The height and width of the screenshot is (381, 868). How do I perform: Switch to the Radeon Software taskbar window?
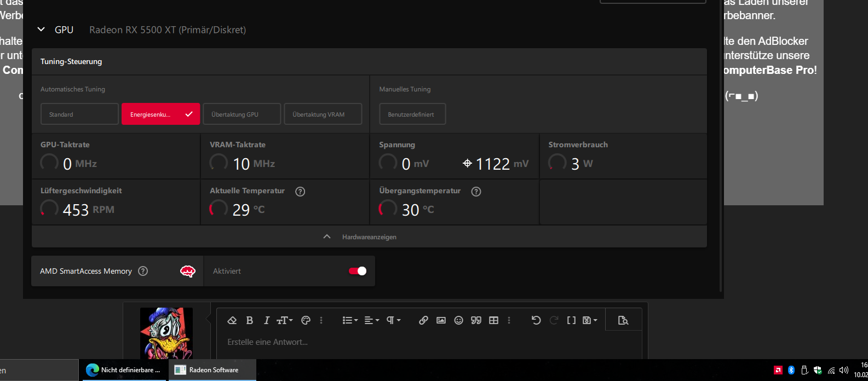pos(212,370)
